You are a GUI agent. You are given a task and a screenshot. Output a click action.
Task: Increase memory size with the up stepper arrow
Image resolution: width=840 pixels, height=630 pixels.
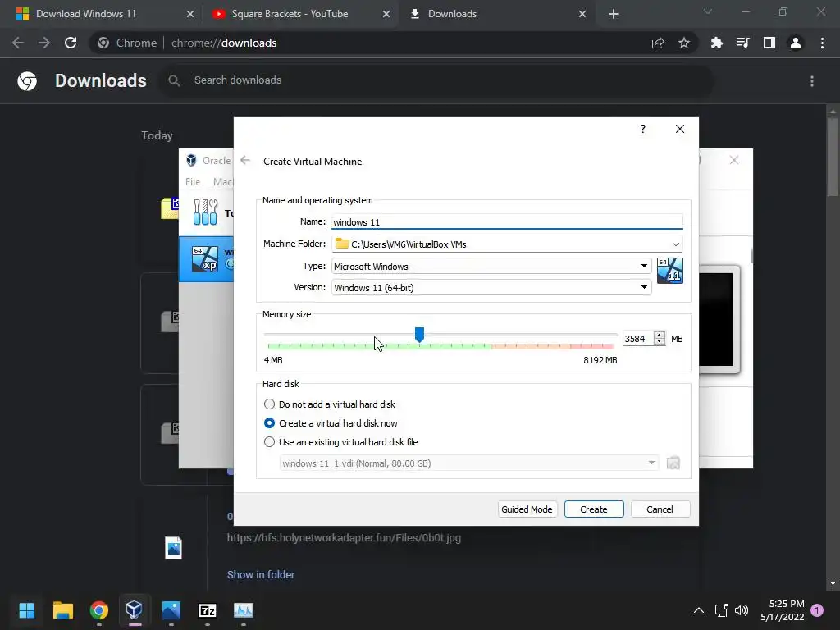click(x=660, y=335)
